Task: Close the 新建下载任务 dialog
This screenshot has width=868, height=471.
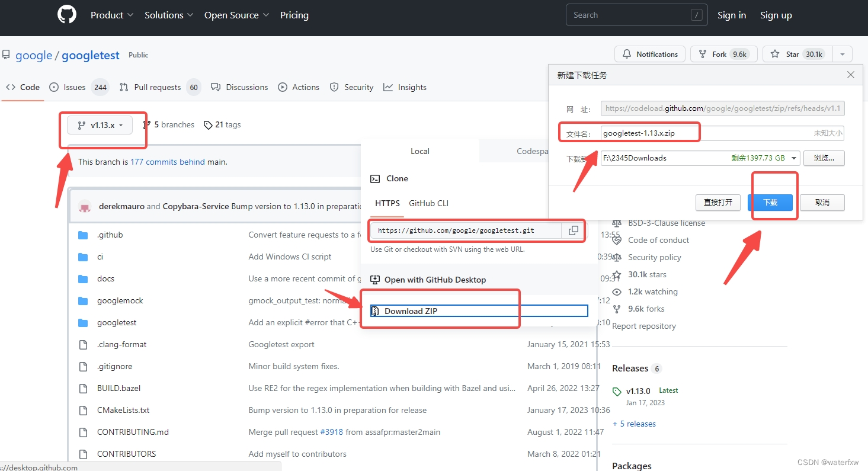Action: click(x=851, y=75)
